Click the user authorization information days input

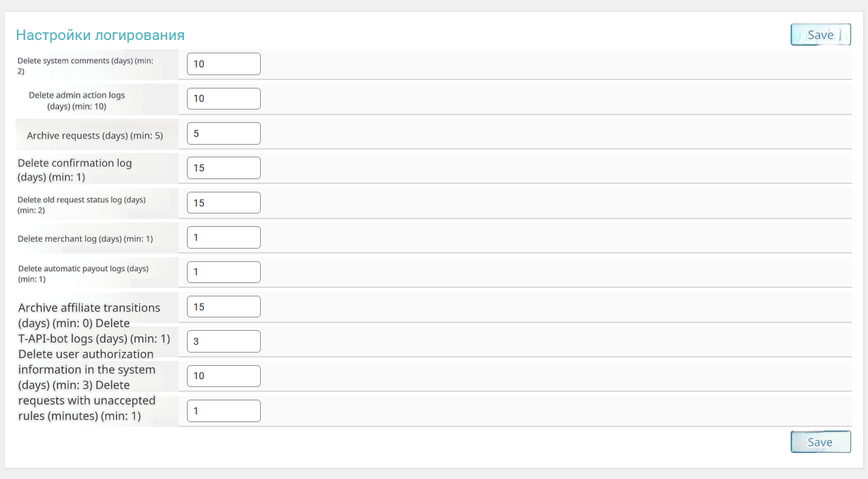(x=224, y=376)
